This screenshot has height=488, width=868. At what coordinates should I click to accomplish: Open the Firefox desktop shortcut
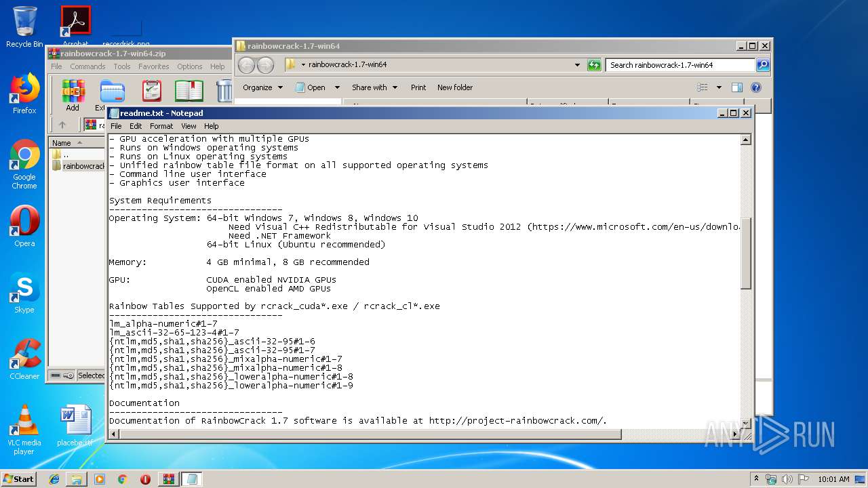(x=24, y=94)
